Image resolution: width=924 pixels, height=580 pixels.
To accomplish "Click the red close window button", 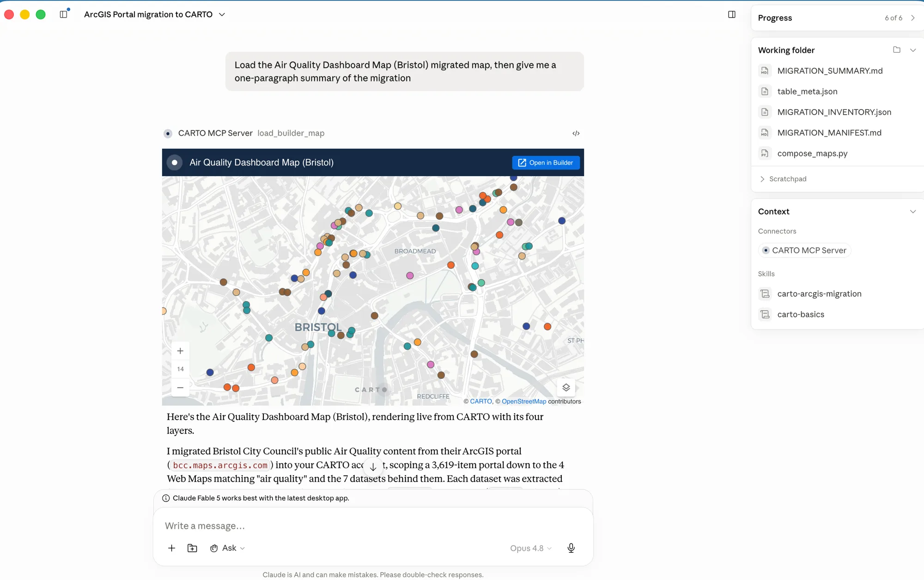I will (x=9, y=14).
